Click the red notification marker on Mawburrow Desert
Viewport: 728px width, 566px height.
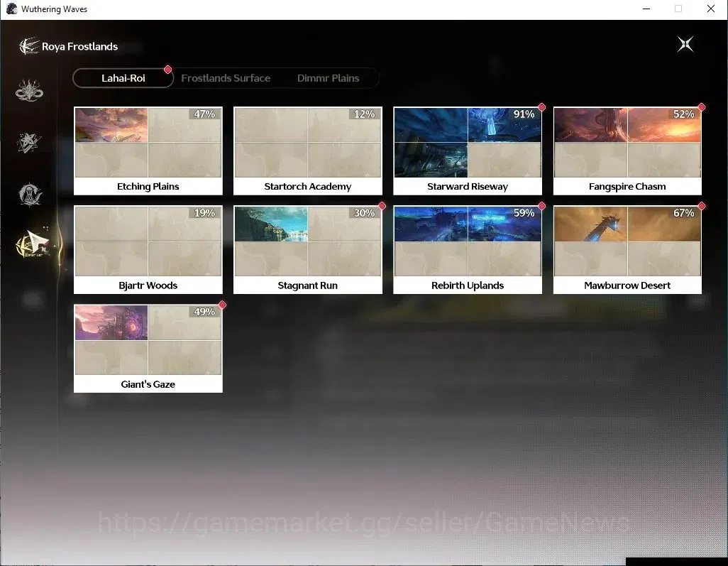point(702,206)
